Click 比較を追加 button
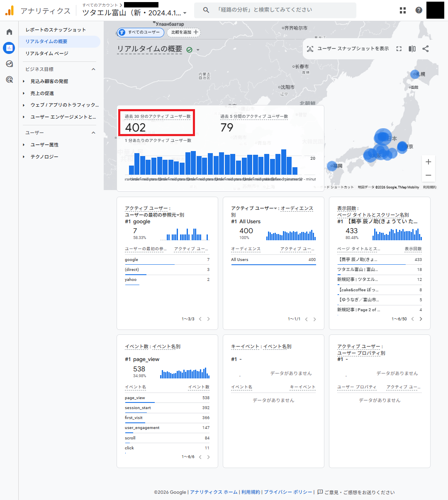Viewport: 448px width, 500px height. 184,32
